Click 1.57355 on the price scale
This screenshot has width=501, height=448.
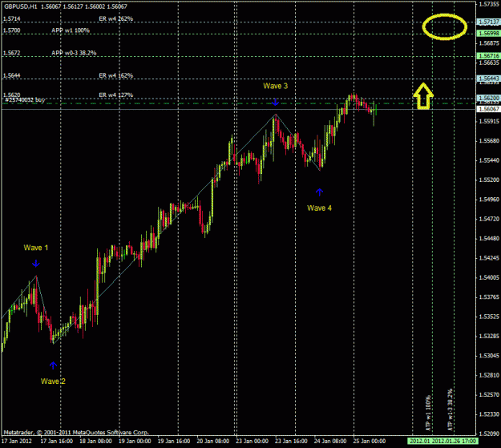(x=489, y=4)
